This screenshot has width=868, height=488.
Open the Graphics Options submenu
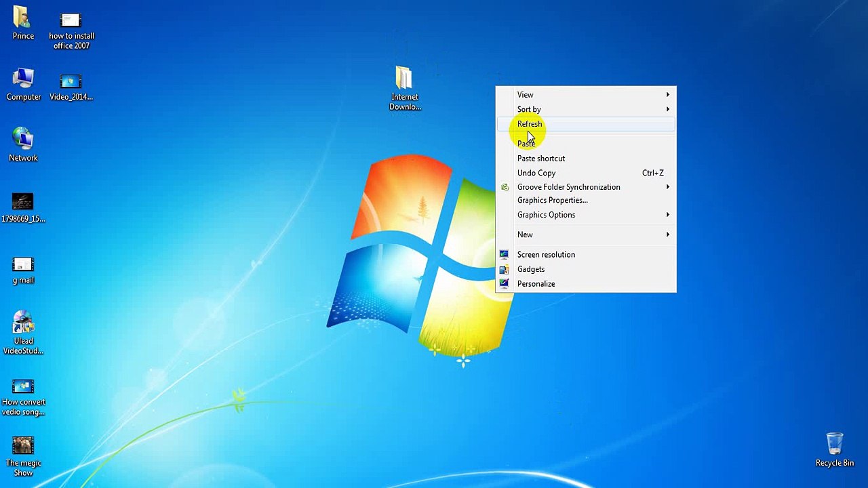586,215
